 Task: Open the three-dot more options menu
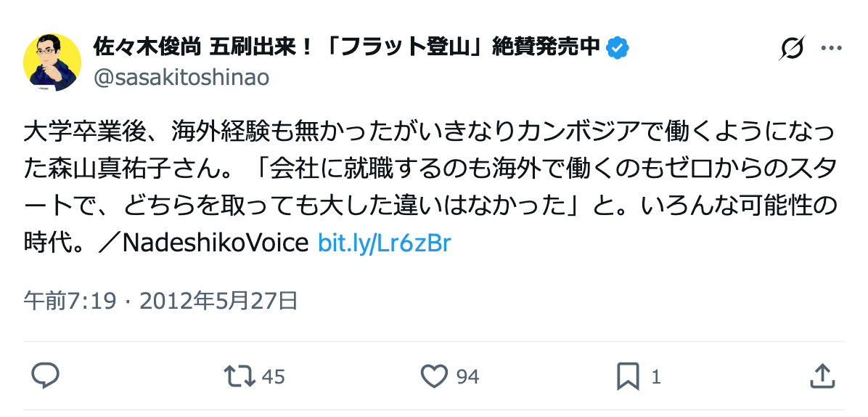coord(831,49)
